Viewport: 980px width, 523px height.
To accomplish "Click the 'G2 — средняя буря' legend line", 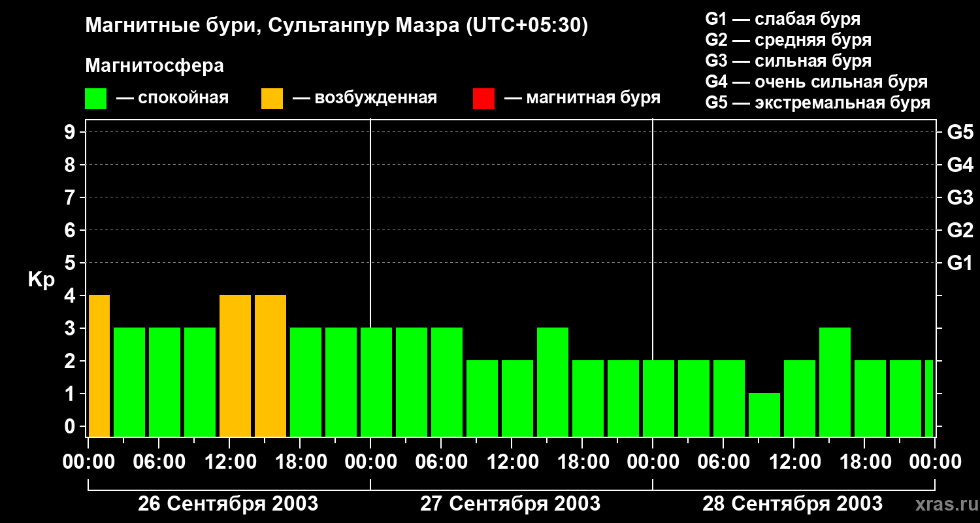I will pos(789,40).
